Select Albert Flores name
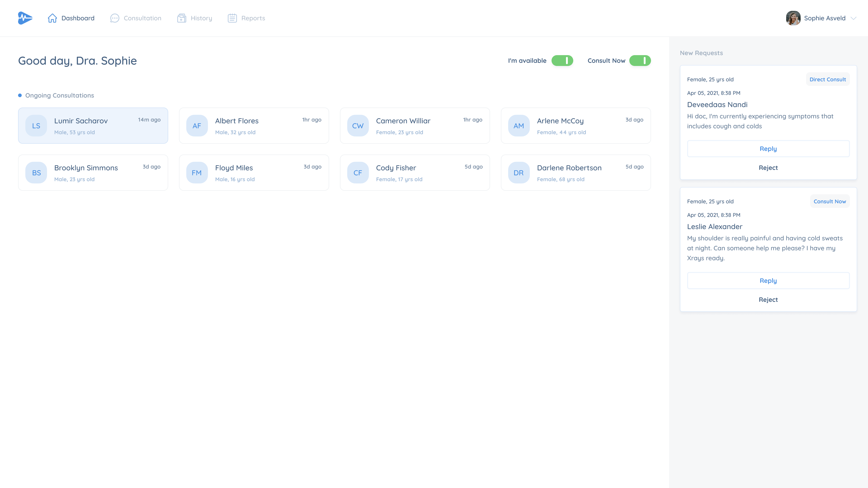 click(x=237, y=121)
